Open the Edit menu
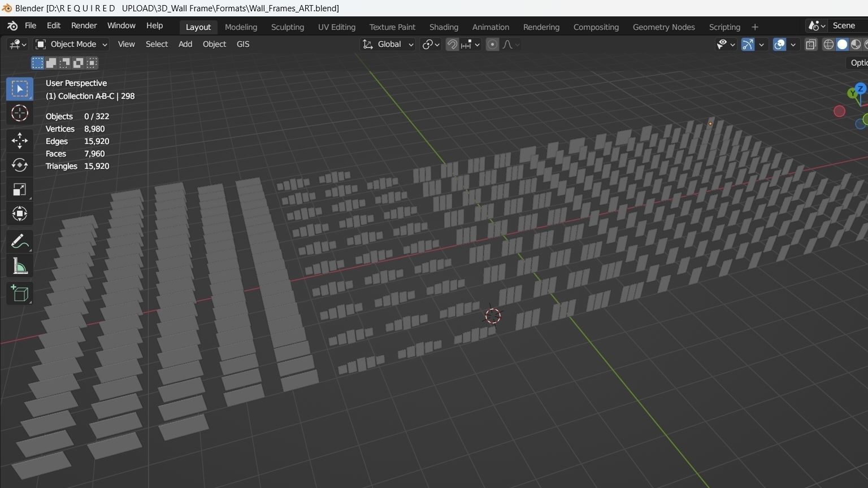868x488 pixels. coord(54,26)
